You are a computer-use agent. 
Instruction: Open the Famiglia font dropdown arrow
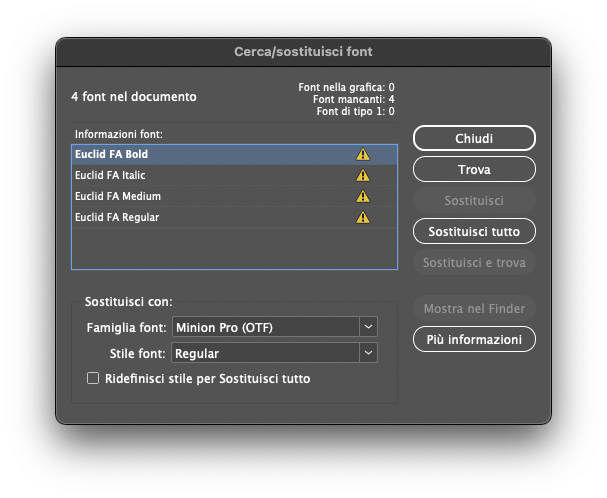[368, 327]
